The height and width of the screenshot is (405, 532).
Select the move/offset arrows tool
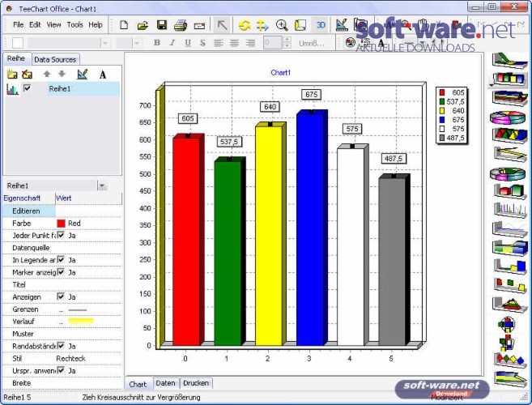262,25
